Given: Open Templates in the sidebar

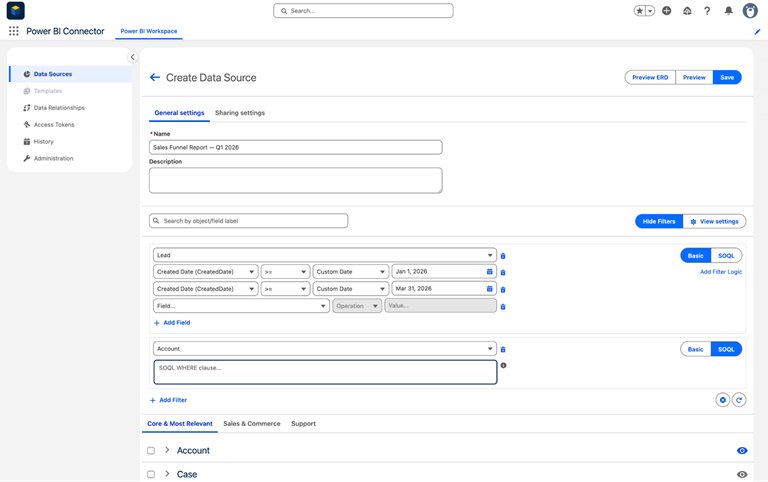Looking at the screenshot, I should click(x=71, y=91).
